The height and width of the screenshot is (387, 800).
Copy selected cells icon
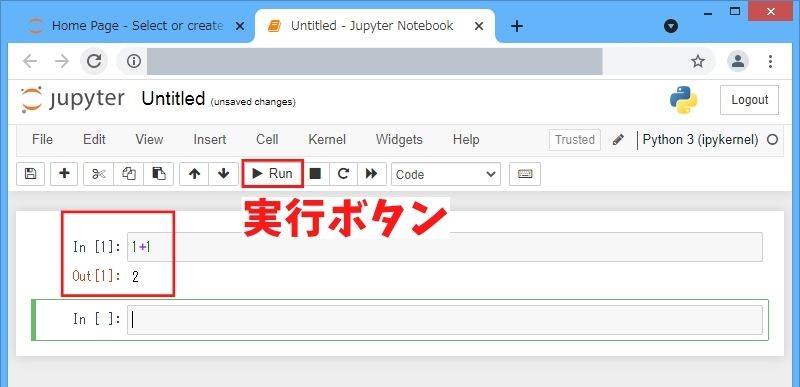[129, 174]
